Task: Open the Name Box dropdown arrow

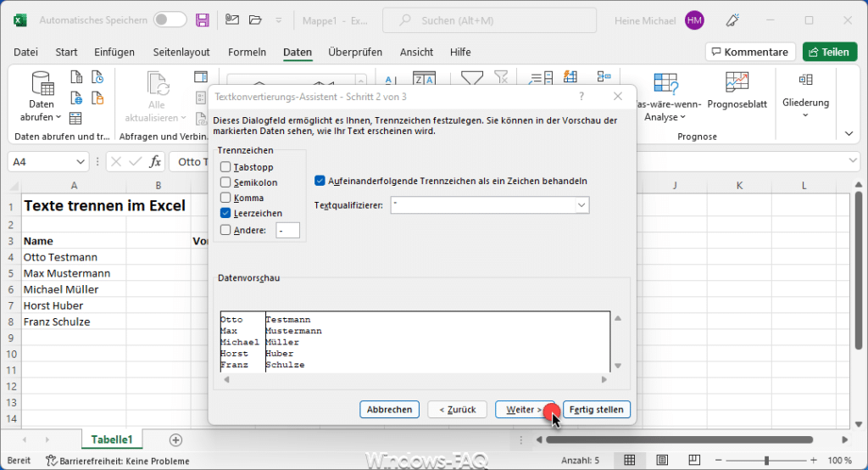Action: point(81,162)
